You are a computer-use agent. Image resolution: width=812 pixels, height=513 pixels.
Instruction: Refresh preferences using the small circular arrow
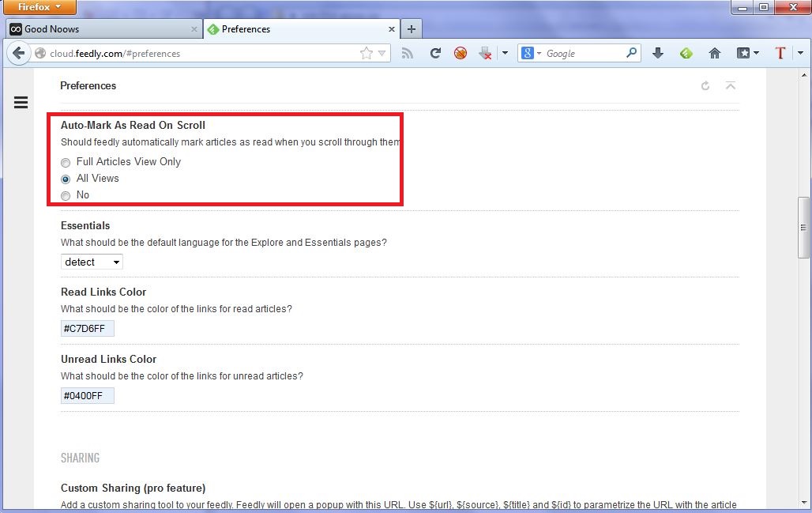(705, 86)
